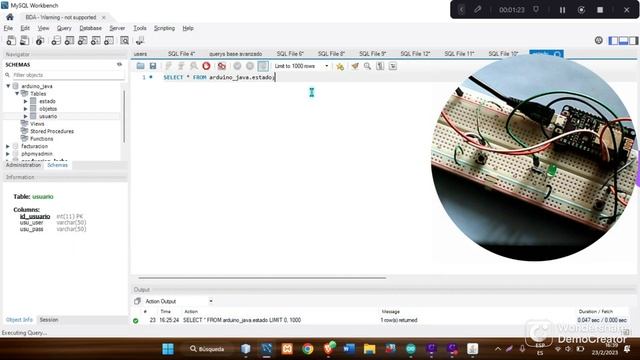The image size is (640, 360).
Task: Expand the facturacion schema
Action: (8, 146)
